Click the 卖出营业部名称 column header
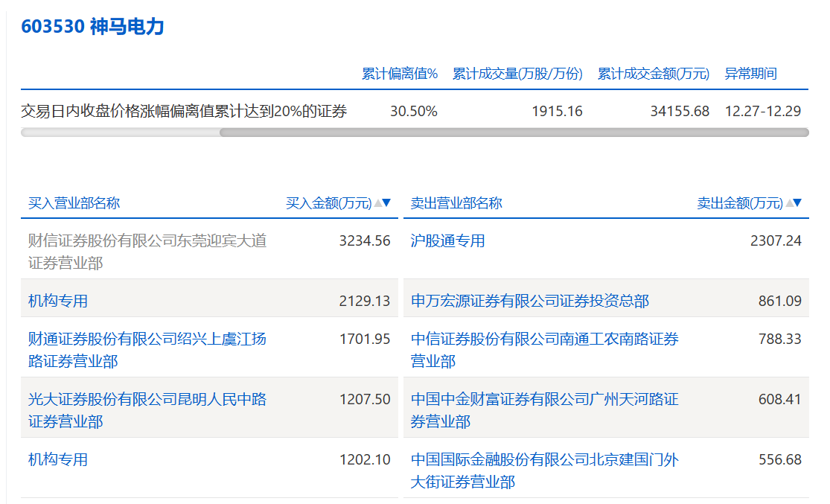 [x=456, y=202]
